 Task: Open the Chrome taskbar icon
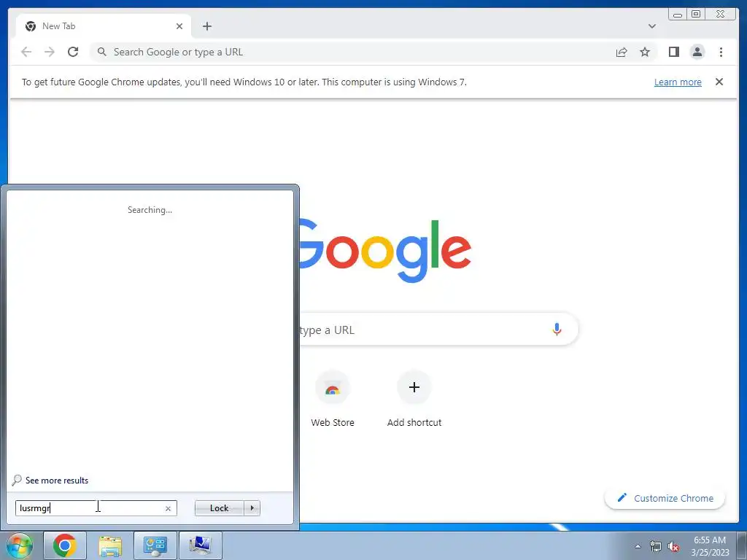(65, 545)
